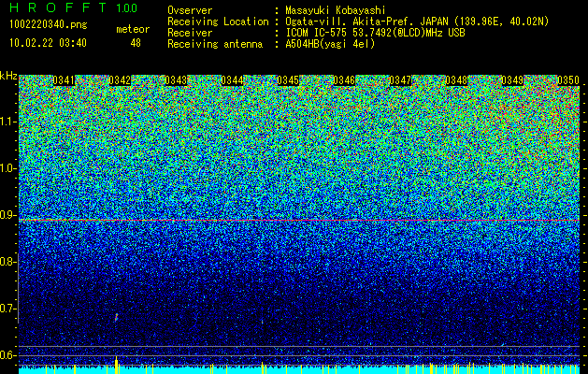Click the 0344 time marker
The image size is (588, 374).
point(232,80)
